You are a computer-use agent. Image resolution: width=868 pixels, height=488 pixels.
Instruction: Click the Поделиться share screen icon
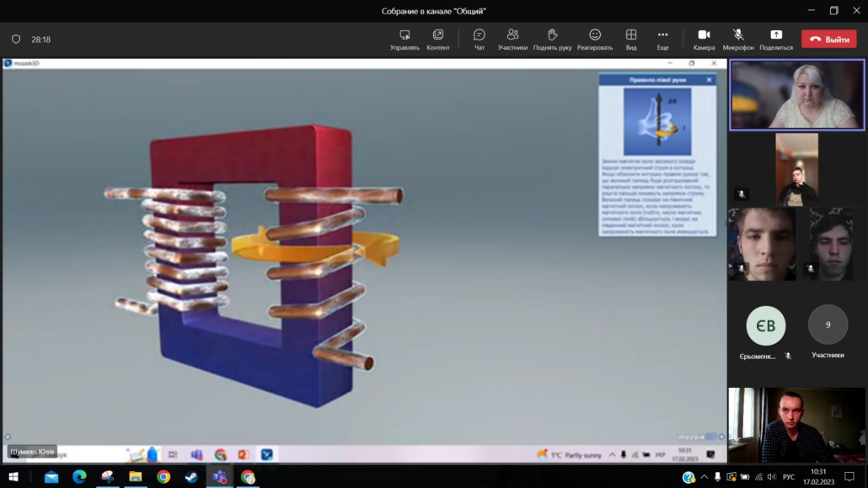coord(775,35)
